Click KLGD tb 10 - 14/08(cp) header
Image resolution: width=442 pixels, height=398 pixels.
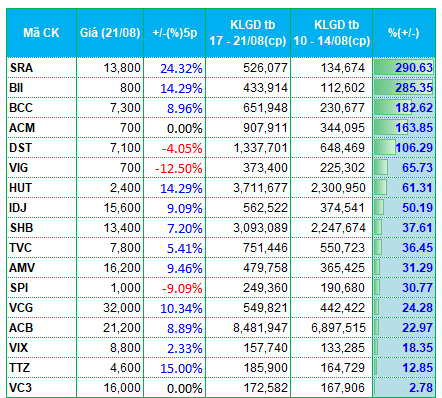point(332,33)
